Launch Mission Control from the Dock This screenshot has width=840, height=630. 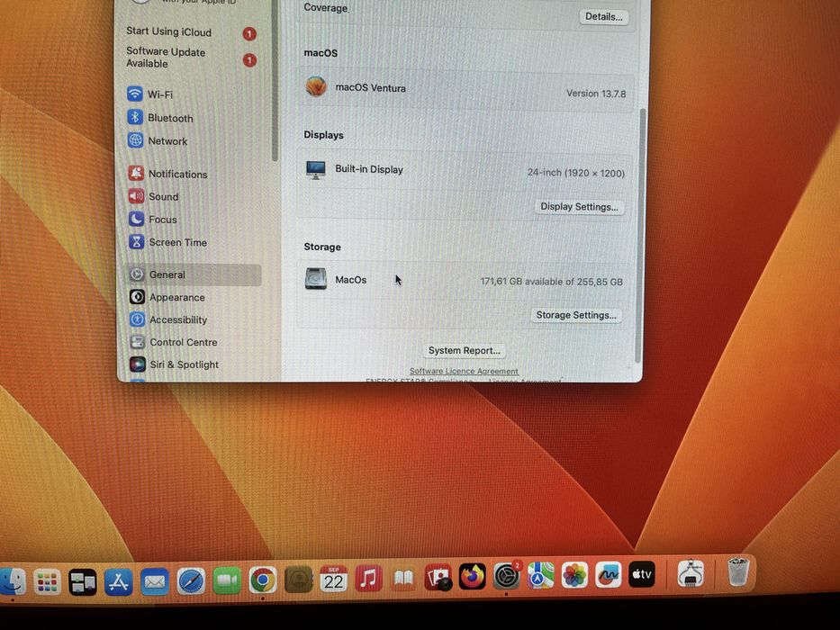click(83, 581)
